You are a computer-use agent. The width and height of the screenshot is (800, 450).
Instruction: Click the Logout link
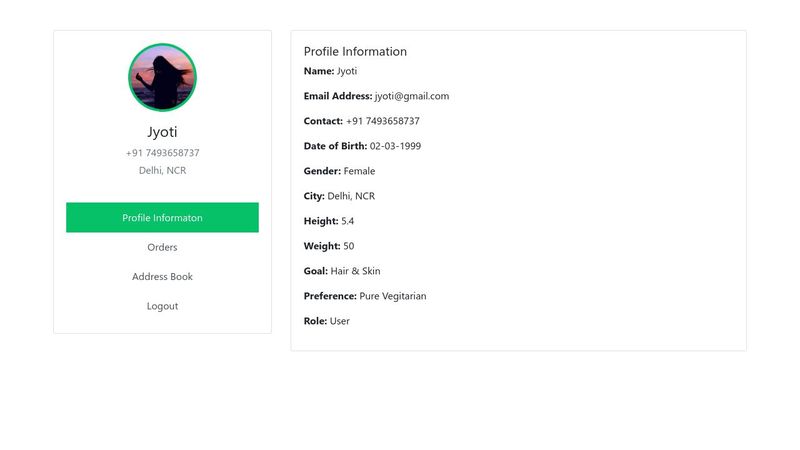tap(162, 306)
